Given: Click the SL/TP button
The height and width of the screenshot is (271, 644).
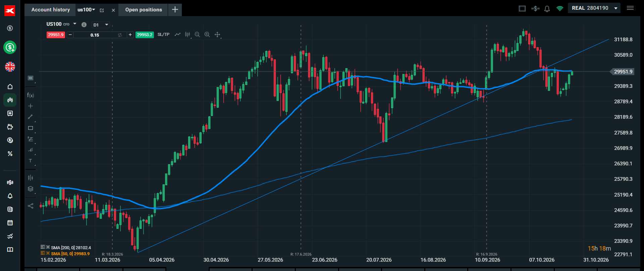Looking at the screenshot, I should (x=163, y=35).
